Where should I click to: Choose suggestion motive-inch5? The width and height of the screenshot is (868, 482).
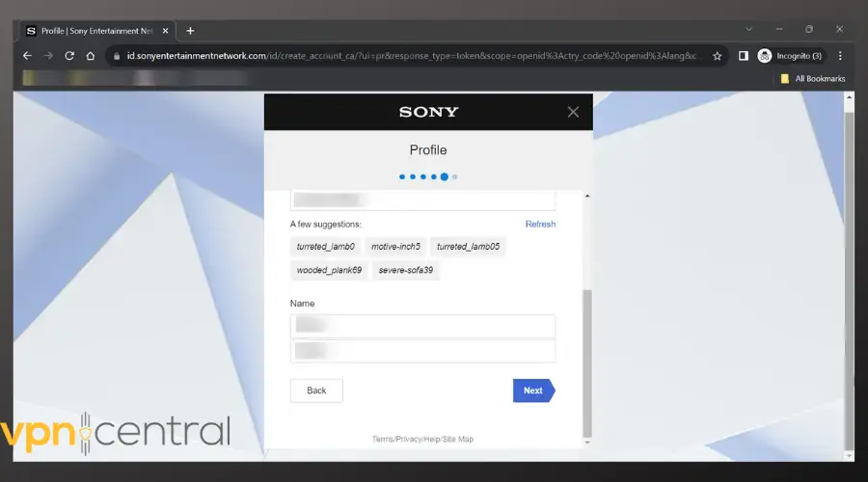[395, 247]
